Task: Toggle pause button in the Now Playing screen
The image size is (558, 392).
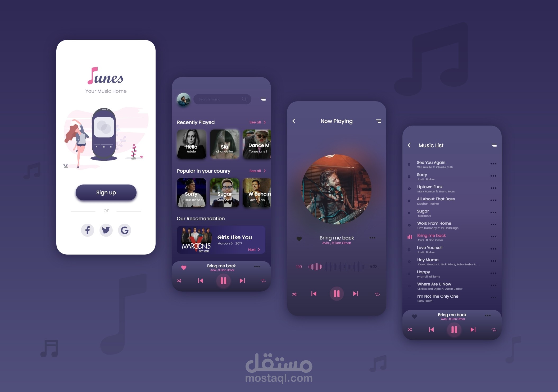Action: (x=336, y=294)
